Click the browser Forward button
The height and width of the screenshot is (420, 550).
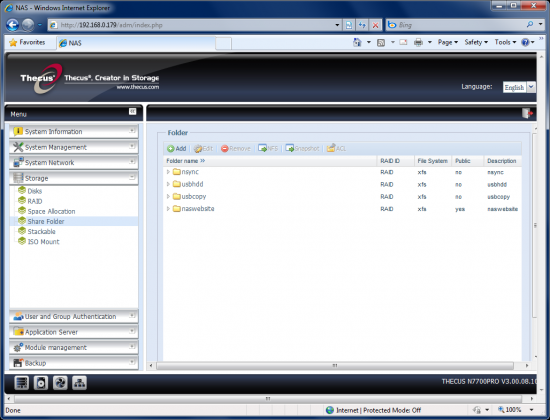pos(28,25)
